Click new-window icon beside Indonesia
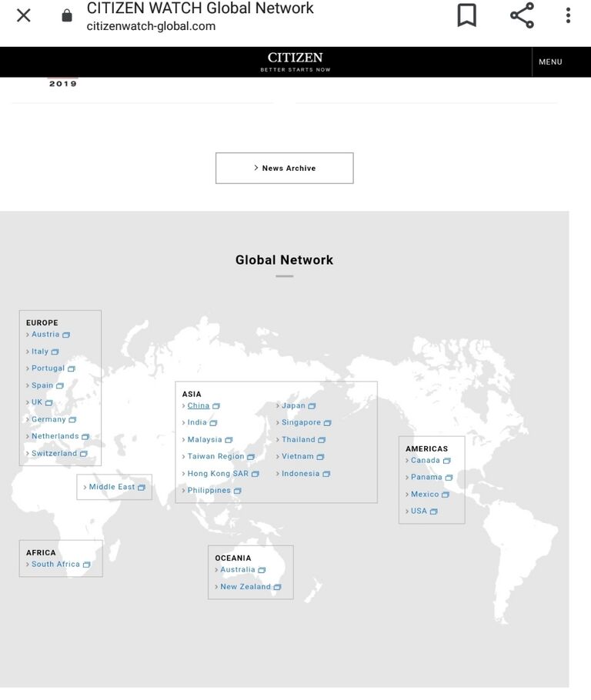Image resolution: width=591 pixels, height=700 pixels. [x=326, y=474]
